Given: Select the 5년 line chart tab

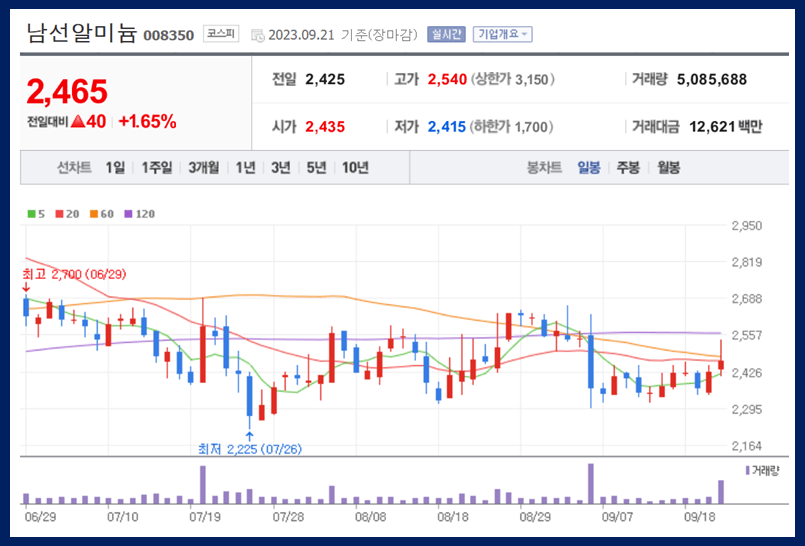Looking at the screenshot, I should pyautogui.click(x=316, y=168).
